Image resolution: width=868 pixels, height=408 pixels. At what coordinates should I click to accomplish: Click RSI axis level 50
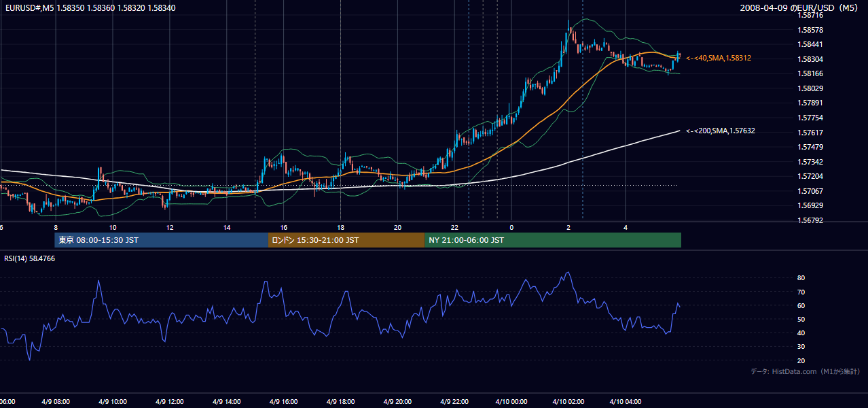[x=801, y=319]
